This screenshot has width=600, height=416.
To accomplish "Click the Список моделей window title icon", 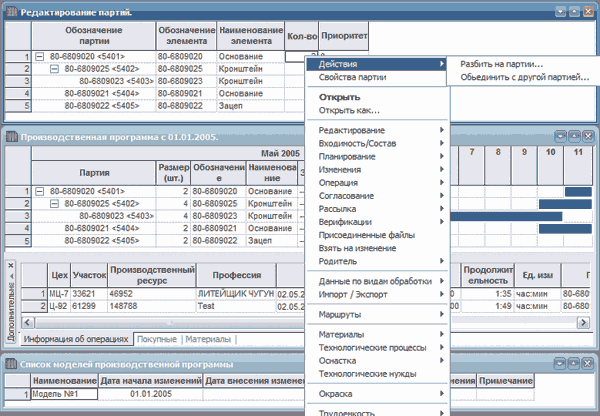I will pos(11,364).
